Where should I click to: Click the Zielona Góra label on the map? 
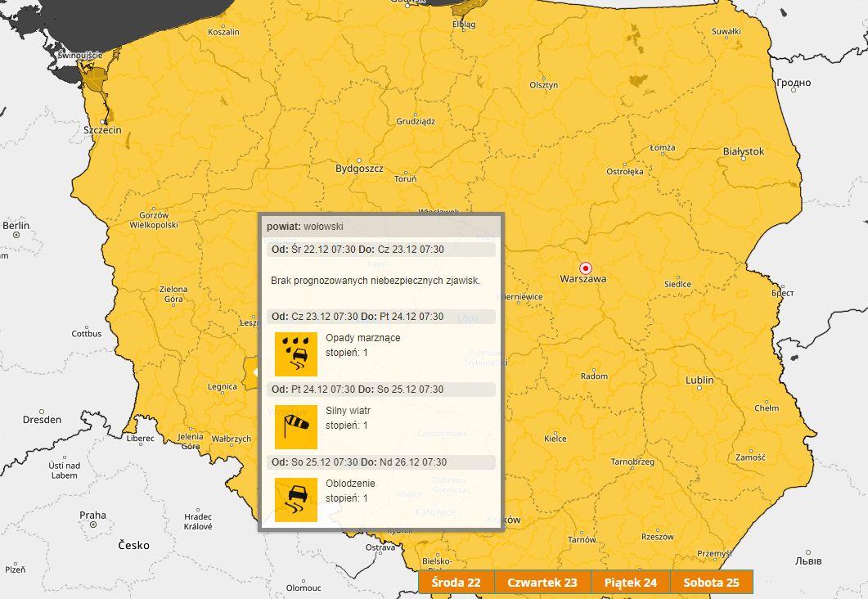click(173, 294)
